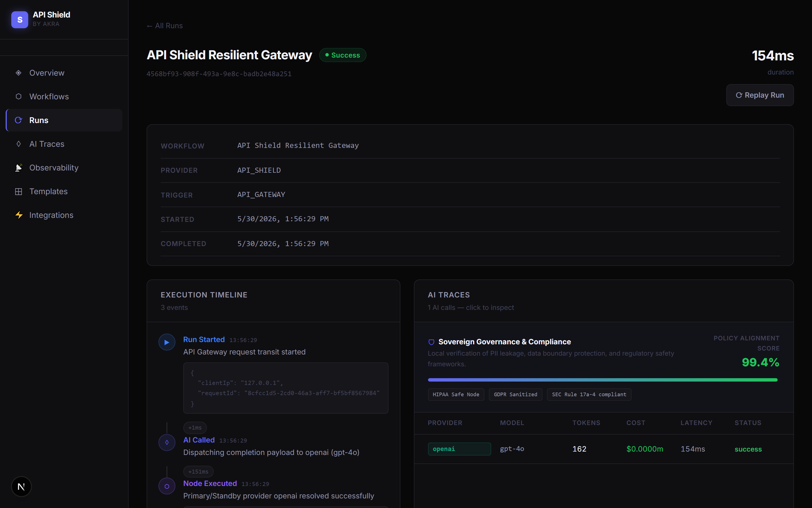Click the API Shield S logo icon

coord(19,19)
